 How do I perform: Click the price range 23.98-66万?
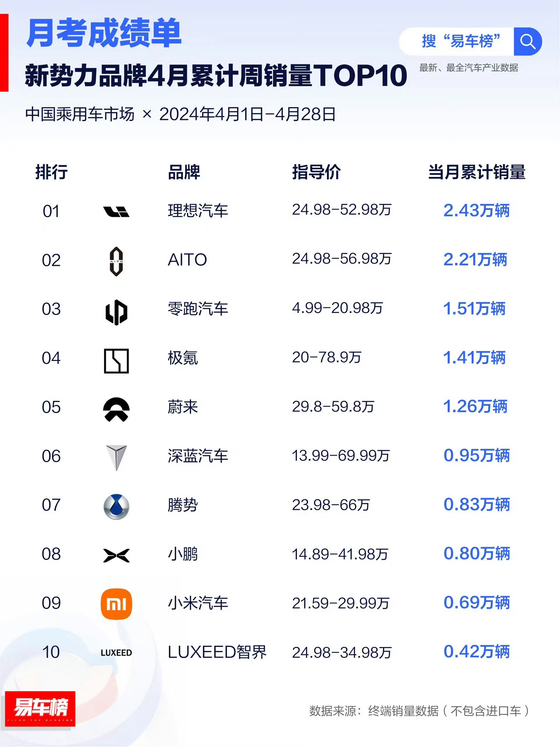point(331,505)
